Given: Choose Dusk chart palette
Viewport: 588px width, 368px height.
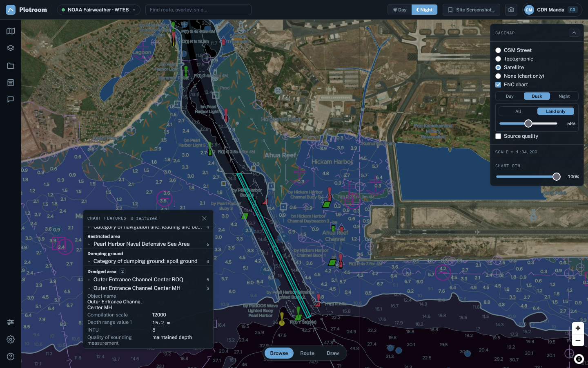Looking at the screenshot, I should 537,96.
